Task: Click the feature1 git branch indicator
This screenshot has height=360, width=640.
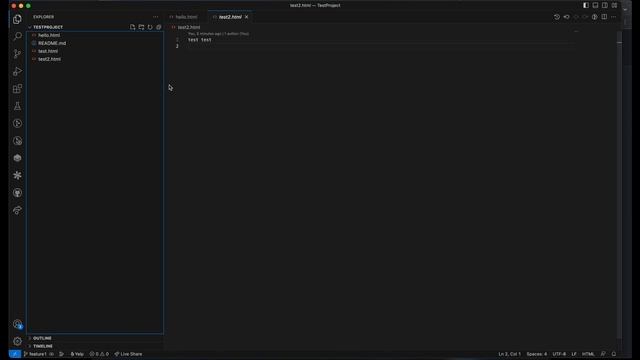Action: point(35,354)
